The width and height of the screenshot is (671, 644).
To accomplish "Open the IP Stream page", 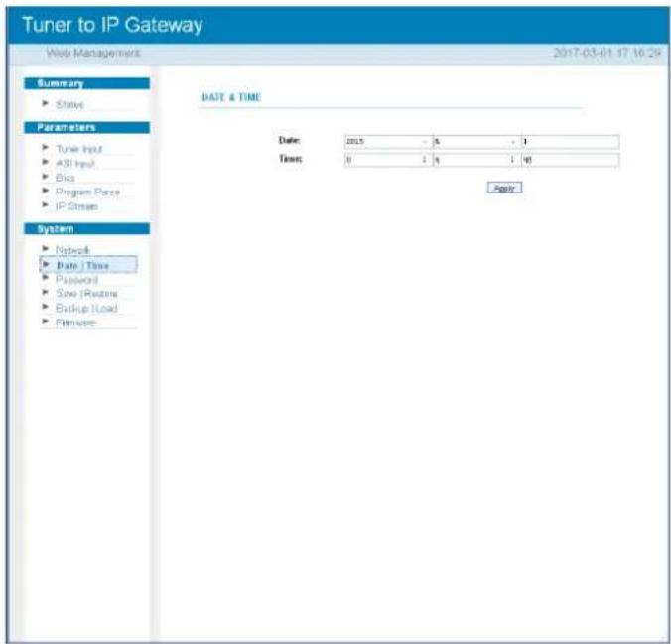I will 76,206.
